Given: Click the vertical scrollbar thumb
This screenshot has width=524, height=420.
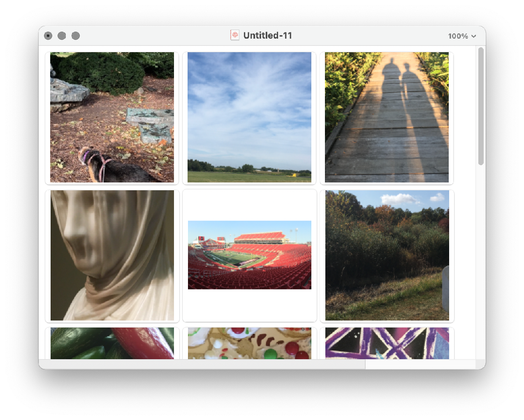Looking at the screenshot, I should point(481,106).
